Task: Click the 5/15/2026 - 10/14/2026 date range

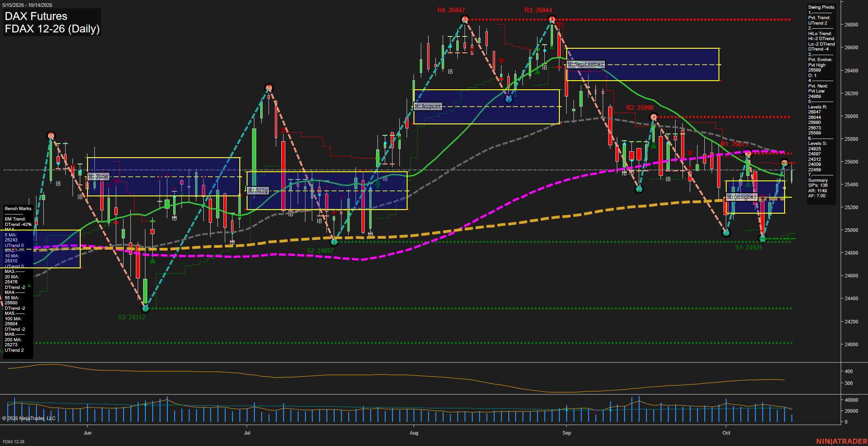Action: (x=27, y=5)
